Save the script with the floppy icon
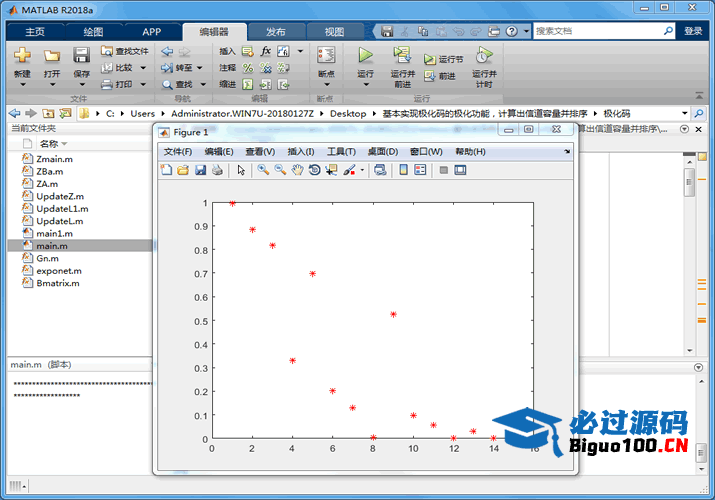Viewport: 715px width, 500px height. 81,56
